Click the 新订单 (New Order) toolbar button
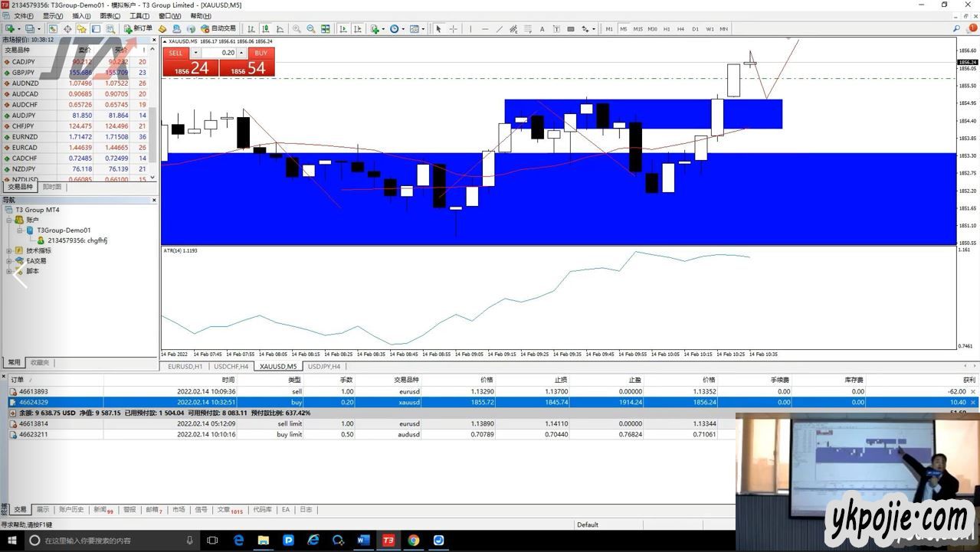 pos(138,29)
